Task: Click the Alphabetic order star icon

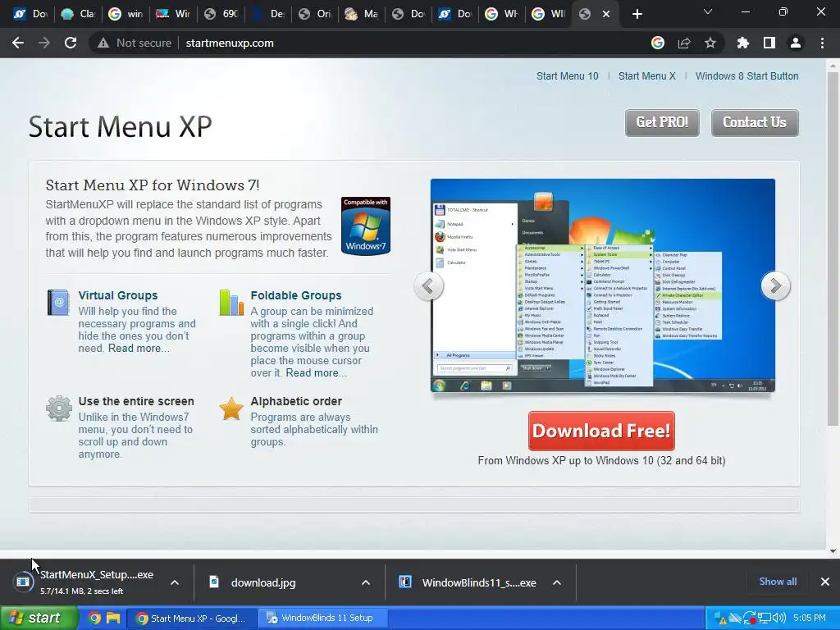Action: [231, 409]
